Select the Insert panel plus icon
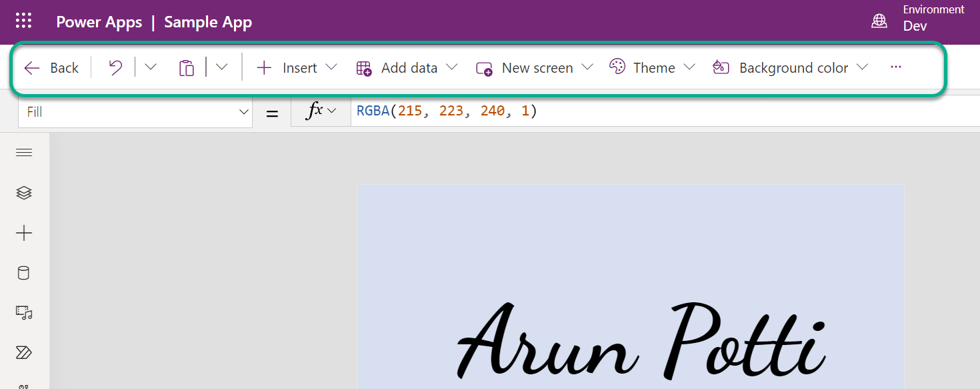The height and width of the screenshot is (389, 980). click(24, 233)
